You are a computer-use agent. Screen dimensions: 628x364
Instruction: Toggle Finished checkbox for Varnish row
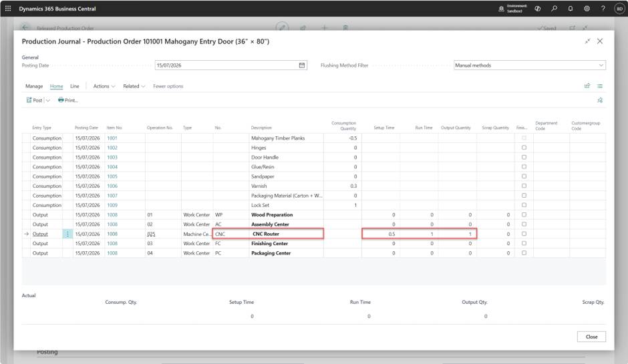point(524,186)
